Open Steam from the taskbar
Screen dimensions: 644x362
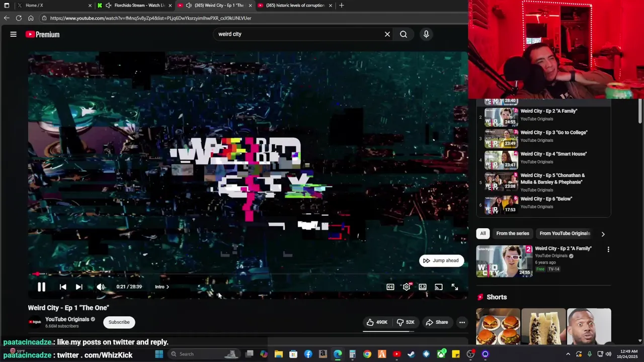click(x=412, y=354)
